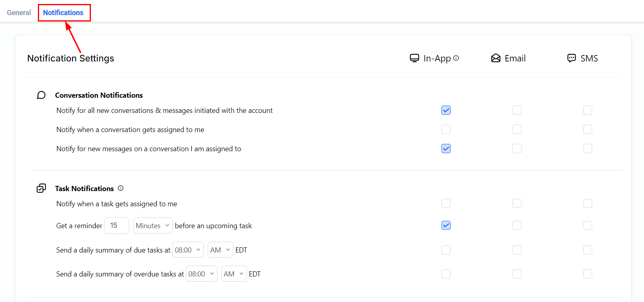Open AM/PM dropdown for overdue tasks summary
Image resolution: width=644 pixels, height=302 pixels.
pyautogui.click(x=234, y=274)
